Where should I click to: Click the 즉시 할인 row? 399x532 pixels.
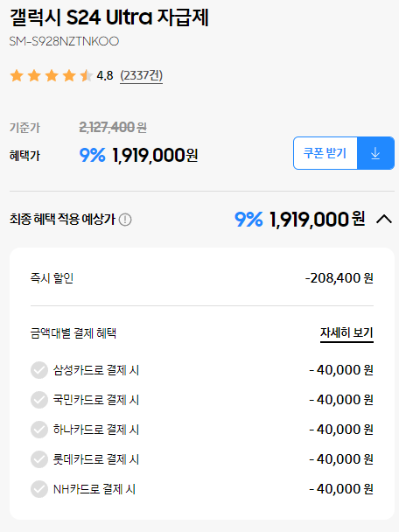click(x=202, y=278)
